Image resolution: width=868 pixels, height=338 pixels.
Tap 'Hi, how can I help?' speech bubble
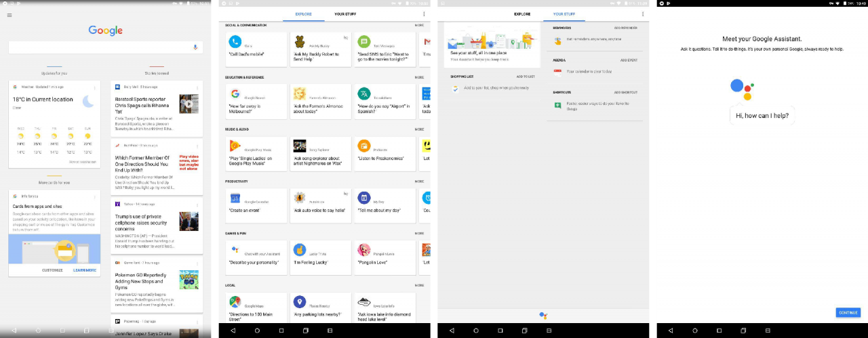762,116
